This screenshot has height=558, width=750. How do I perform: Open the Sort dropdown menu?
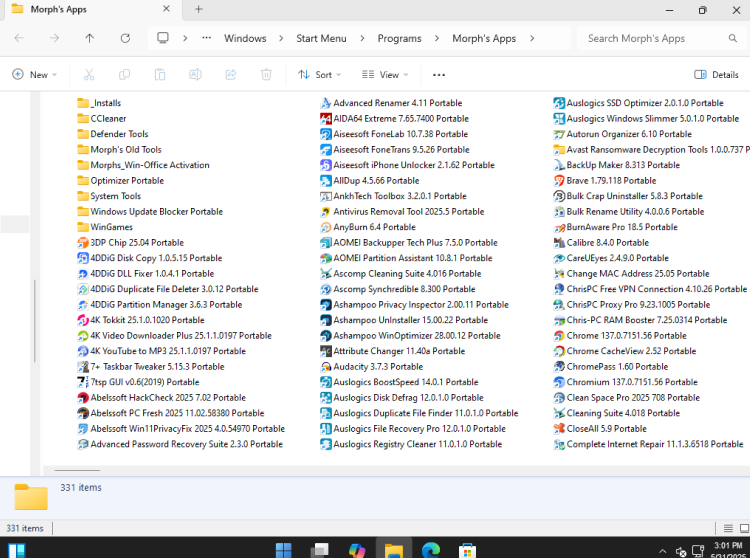320,75
